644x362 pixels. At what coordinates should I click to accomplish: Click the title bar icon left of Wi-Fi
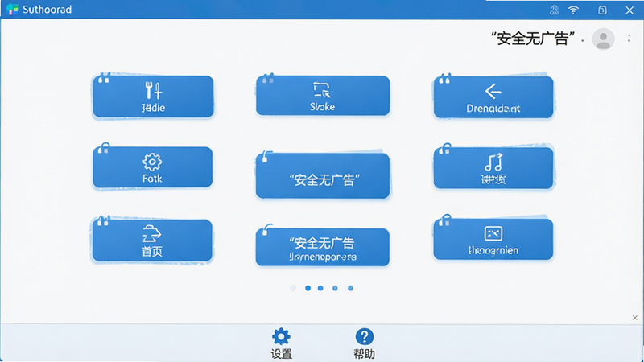click(555, 10)
